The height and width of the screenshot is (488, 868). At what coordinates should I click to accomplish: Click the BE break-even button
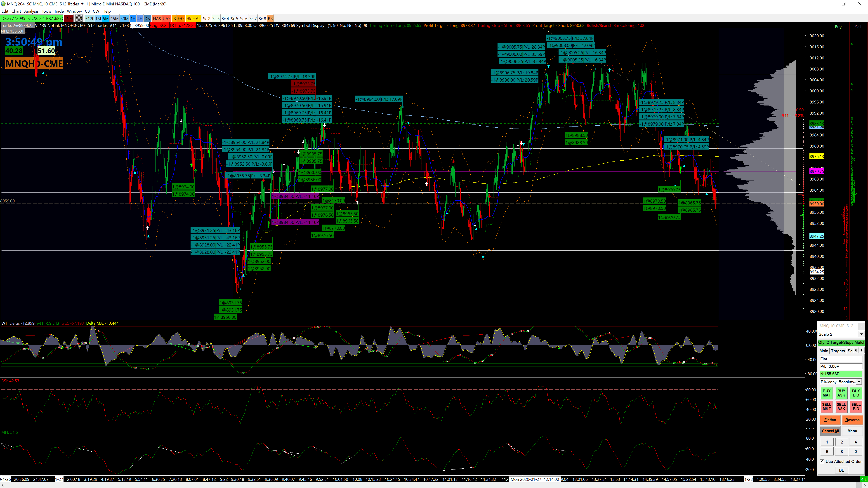point(841,470)
